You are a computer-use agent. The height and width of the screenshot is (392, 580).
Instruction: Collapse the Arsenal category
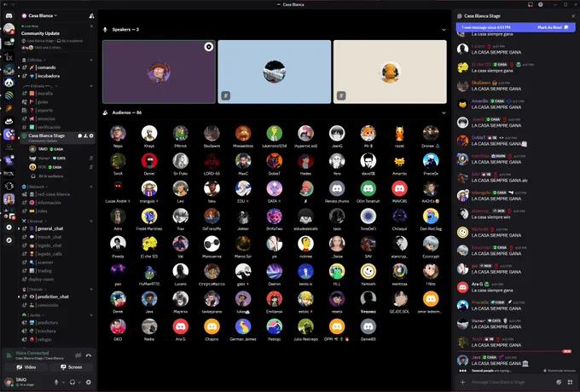34,221
